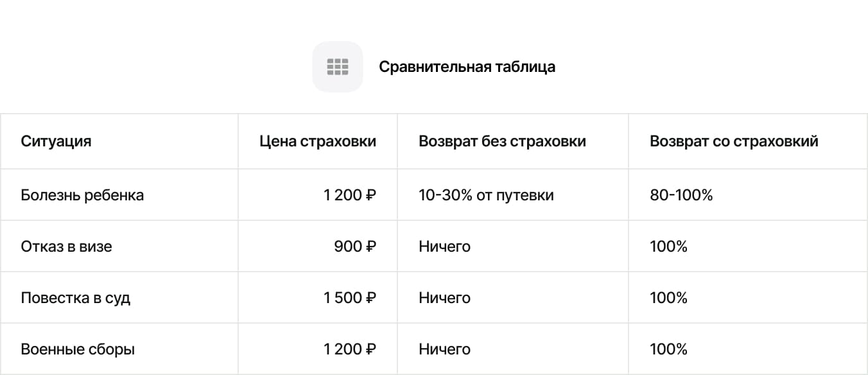Screen dimensions: 868x375
Task: Click "100%" in the "Отказ в визе" row
Action: click(668, 246)
